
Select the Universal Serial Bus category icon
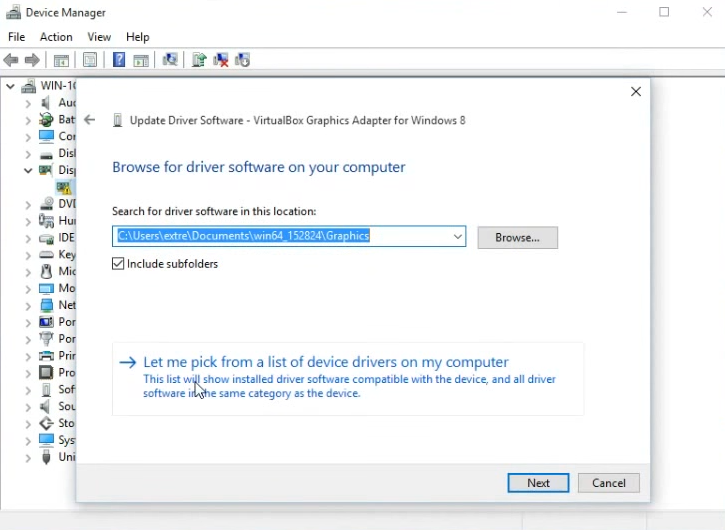[46, 457]
